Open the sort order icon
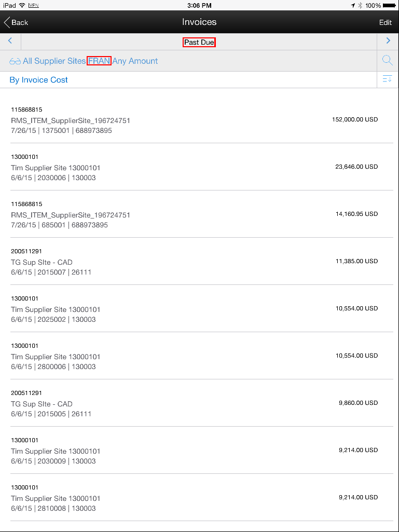Image resolution: width=399 pixels, height=532 pixels. click(388, 79)
